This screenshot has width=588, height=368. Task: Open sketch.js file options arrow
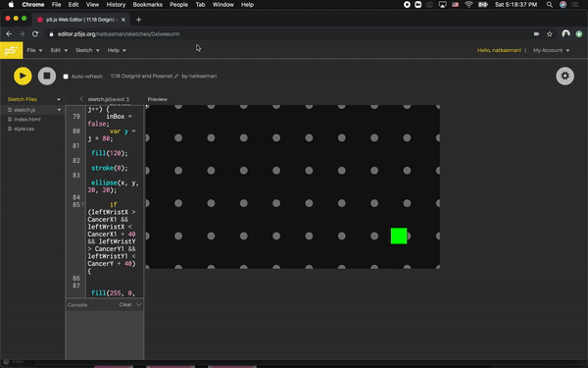coord(59,110)
